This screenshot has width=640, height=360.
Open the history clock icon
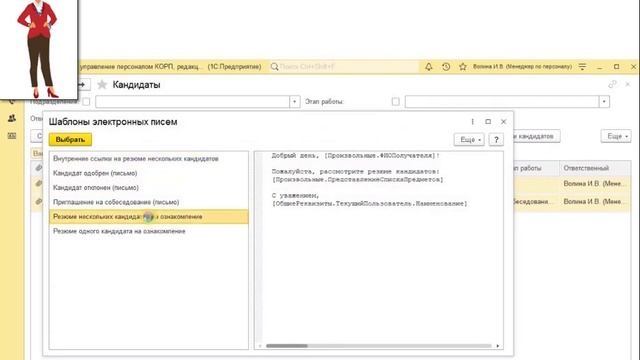[446, 67]
